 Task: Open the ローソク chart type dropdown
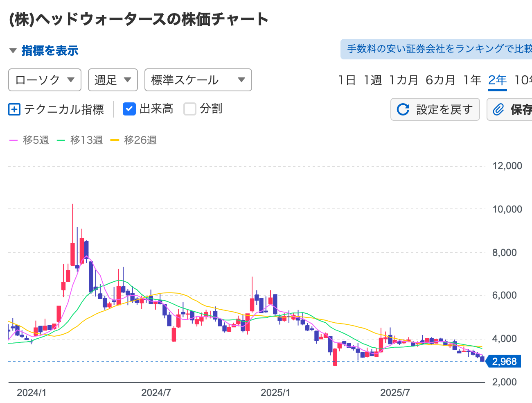(45, 80)
